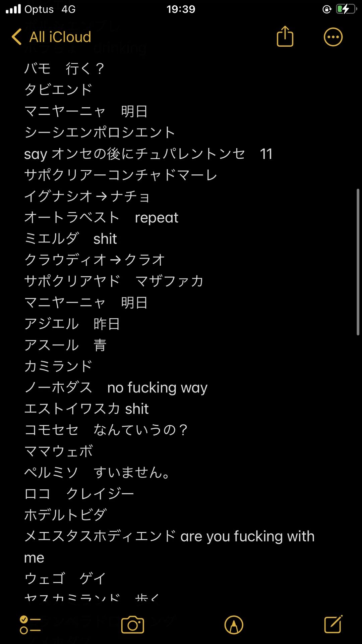Tap the battery charging indicator
The image size is (362, 644).
pos(346,9)
